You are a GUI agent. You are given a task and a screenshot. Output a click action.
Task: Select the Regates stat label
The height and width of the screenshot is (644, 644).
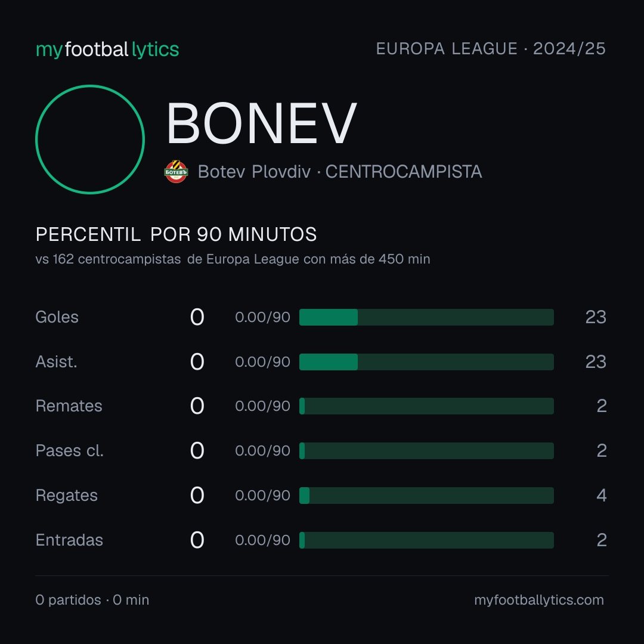[x=67, y=496]
